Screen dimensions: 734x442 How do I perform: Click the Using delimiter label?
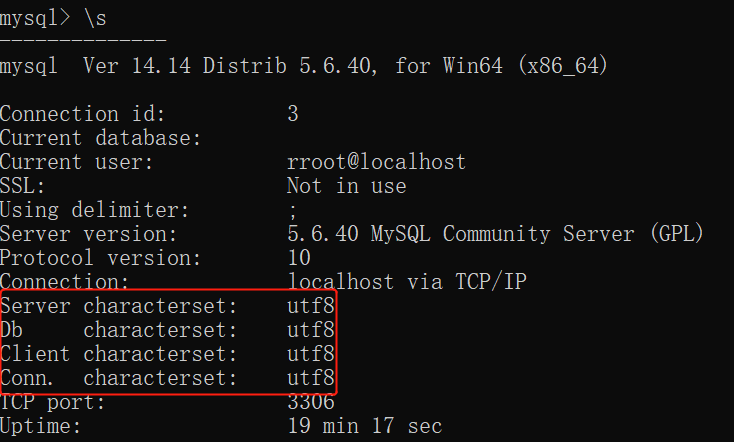tap(95, 210)
